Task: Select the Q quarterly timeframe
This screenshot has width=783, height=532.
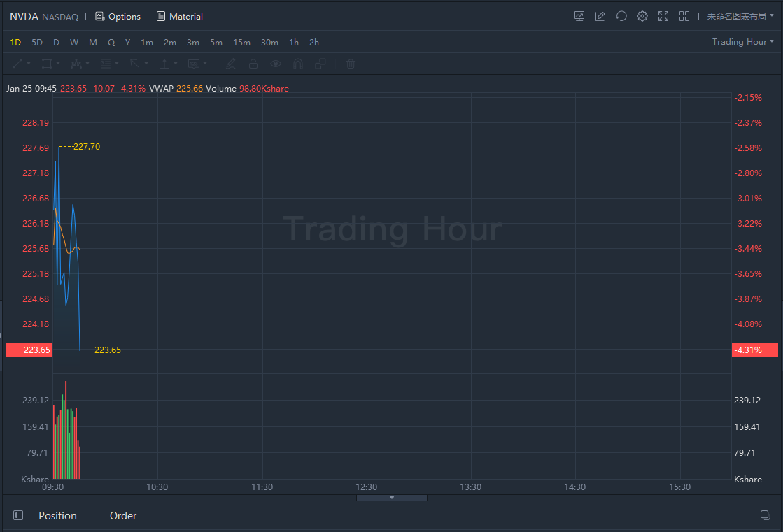Action: (111, 43)
